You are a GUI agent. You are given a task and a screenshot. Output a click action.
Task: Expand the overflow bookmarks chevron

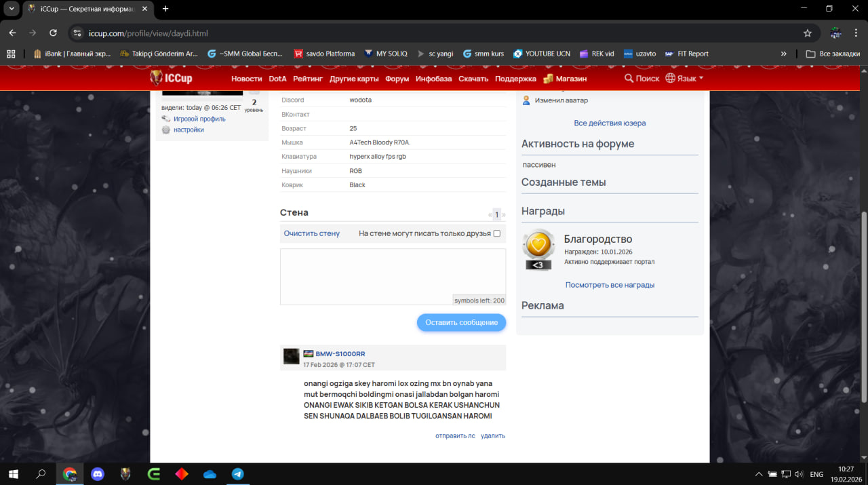pyautogui.click(x=784, y=54)
